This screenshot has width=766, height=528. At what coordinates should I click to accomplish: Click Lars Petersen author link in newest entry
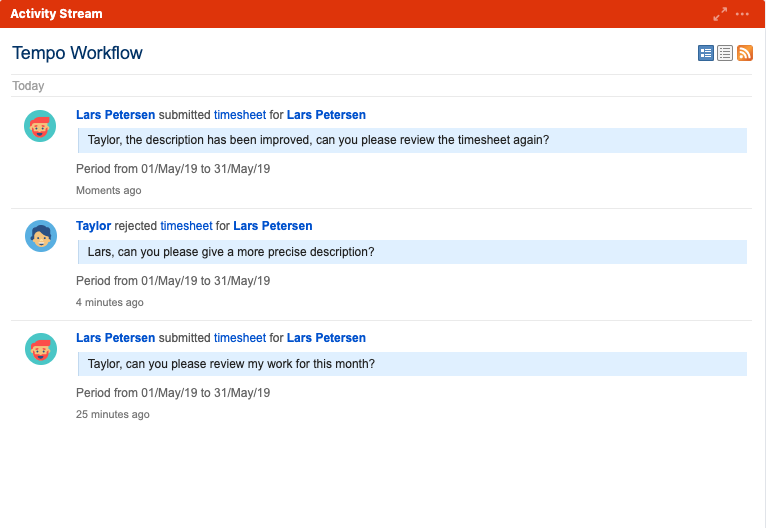click(115, 115)
